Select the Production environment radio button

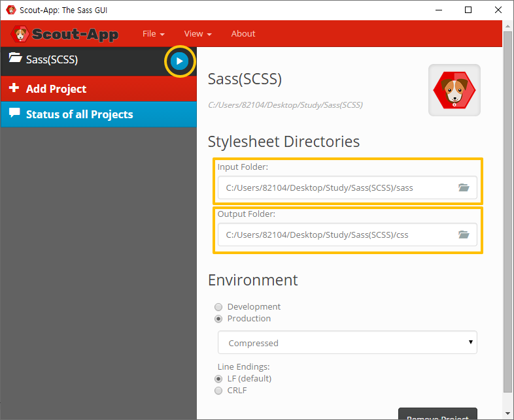point(218,319)
